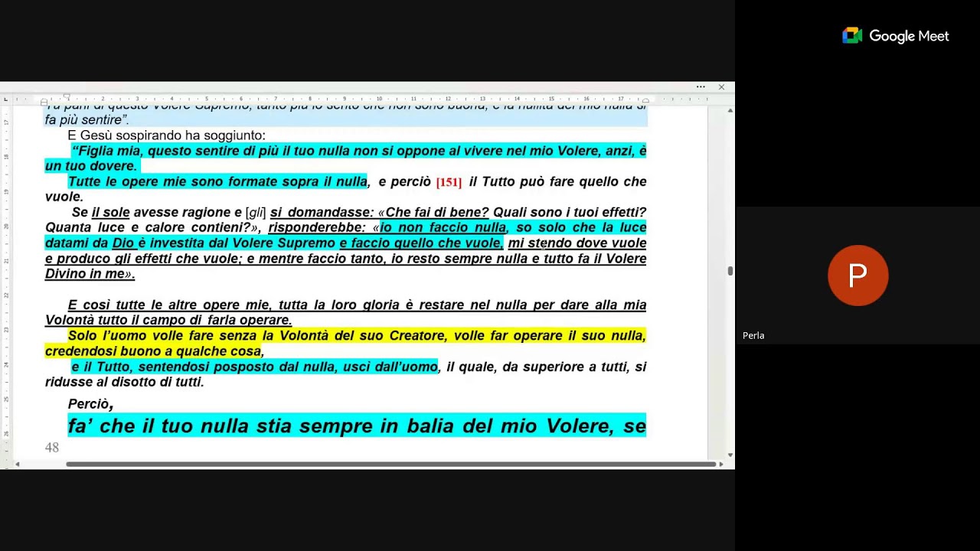The height and width of the screenshot is (551, 980).
Task: Click the horizontal scrollbar left arrow
Action: point(18,464)
